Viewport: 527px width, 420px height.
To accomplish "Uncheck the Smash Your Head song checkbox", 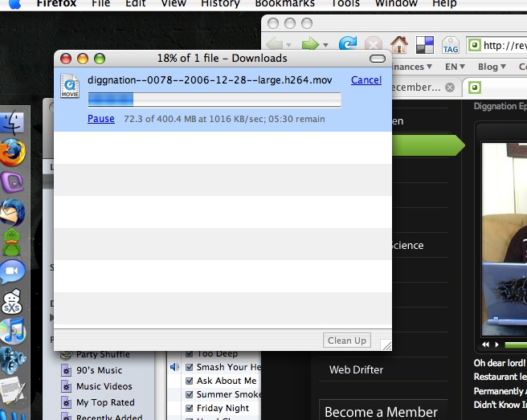I will pos(190,367).
